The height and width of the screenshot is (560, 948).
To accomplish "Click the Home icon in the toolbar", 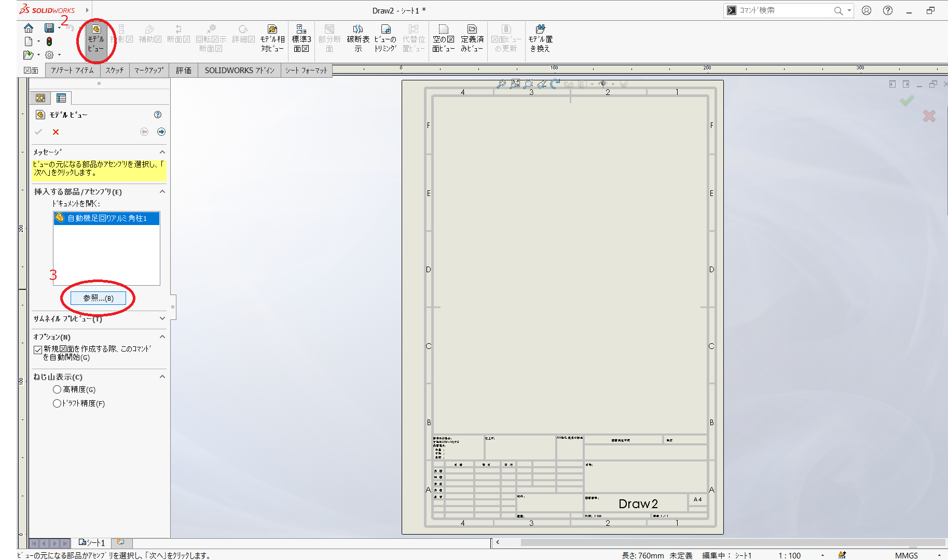I will click(x=29, y=28).
